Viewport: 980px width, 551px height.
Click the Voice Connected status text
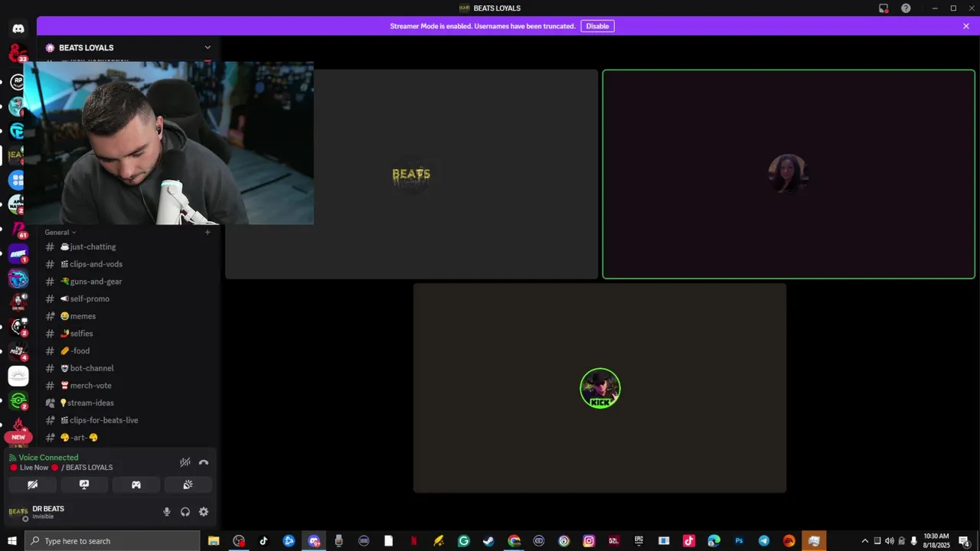pyautogui.click(x=48, y=458)
